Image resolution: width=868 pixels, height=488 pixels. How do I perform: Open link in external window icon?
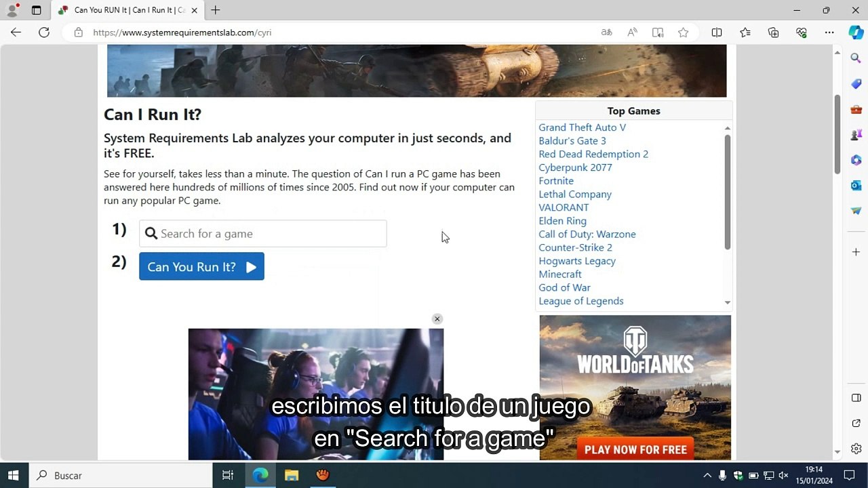click(x=856, y=424)
